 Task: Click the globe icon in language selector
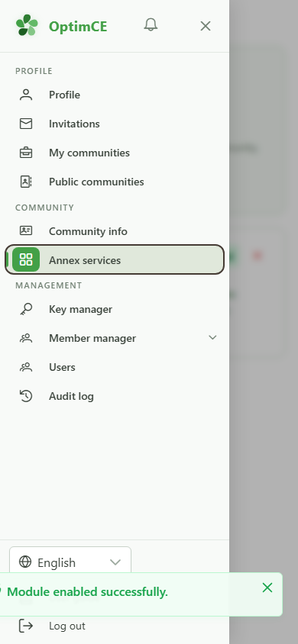(25, 562)
